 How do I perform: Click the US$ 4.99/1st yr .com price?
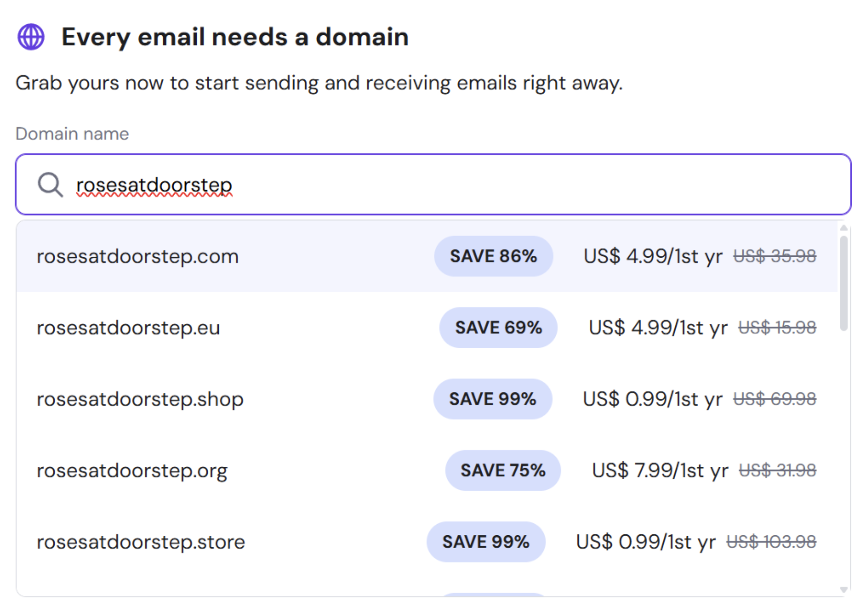[653, 256]
